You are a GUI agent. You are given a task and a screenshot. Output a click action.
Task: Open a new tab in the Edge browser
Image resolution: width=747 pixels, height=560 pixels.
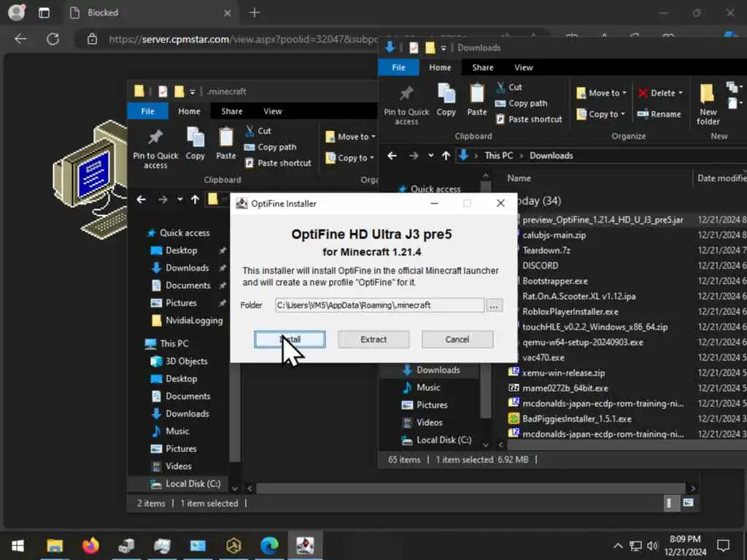pyautogui.click(x=255, y=13)
